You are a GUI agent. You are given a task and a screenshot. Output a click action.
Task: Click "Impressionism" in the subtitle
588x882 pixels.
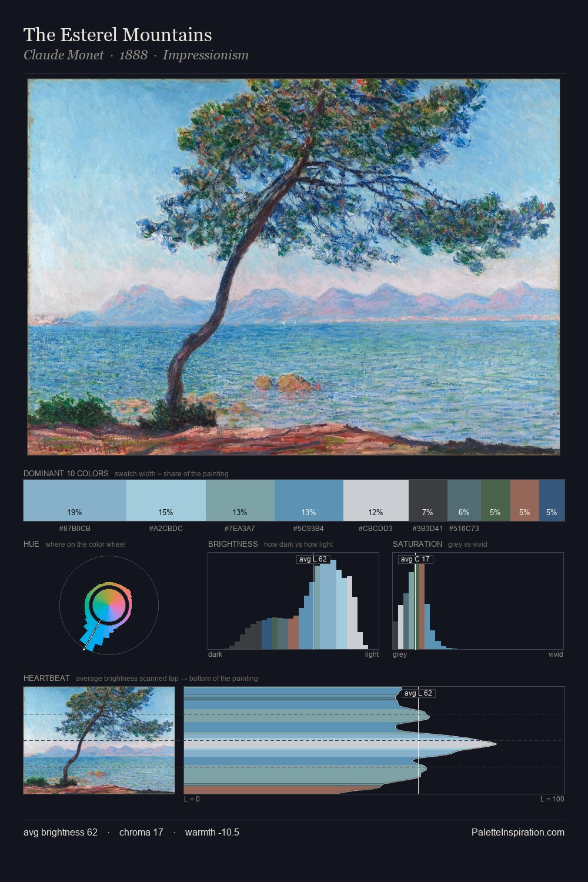(206, 55)
